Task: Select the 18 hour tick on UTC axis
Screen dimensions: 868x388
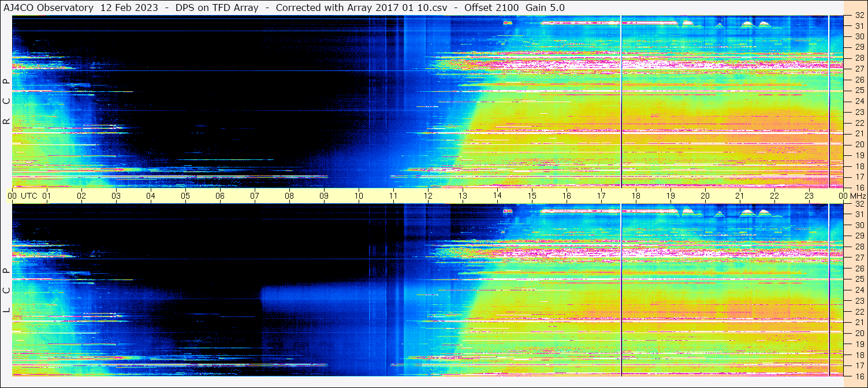Action: pyautogui.click(x=636, y=196)
